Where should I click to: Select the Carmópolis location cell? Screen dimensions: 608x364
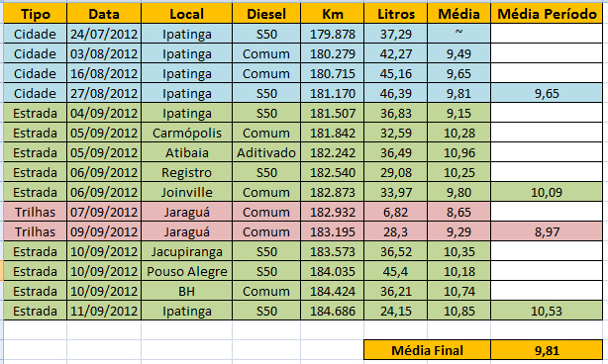tap(186, 133)
